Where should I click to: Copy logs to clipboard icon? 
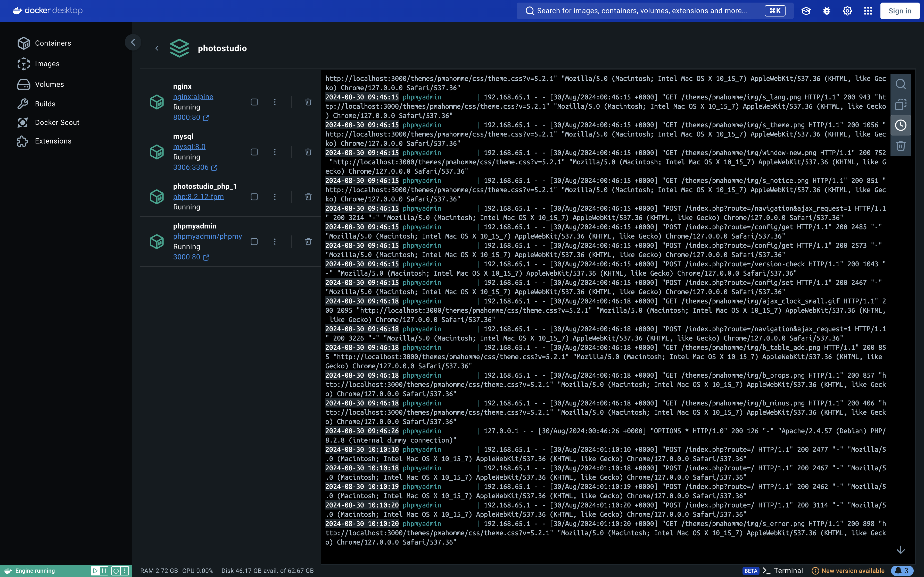(900, 105)
